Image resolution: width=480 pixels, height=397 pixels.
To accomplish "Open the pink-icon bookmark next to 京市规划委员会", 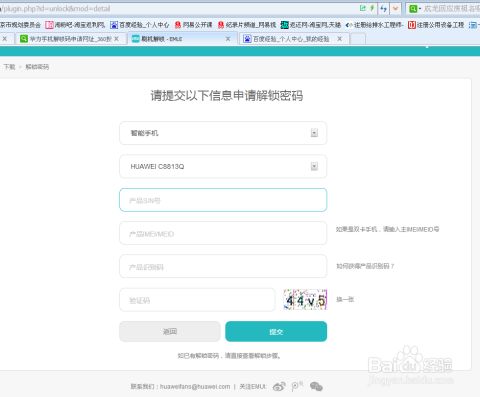I will coord(75,25).
